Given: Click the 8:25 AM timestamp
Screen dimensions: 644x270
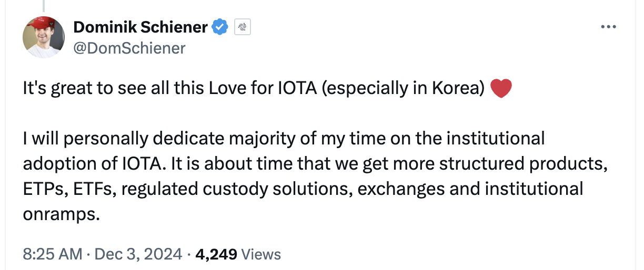Looking at the screenshot, I should coord(53,254).
